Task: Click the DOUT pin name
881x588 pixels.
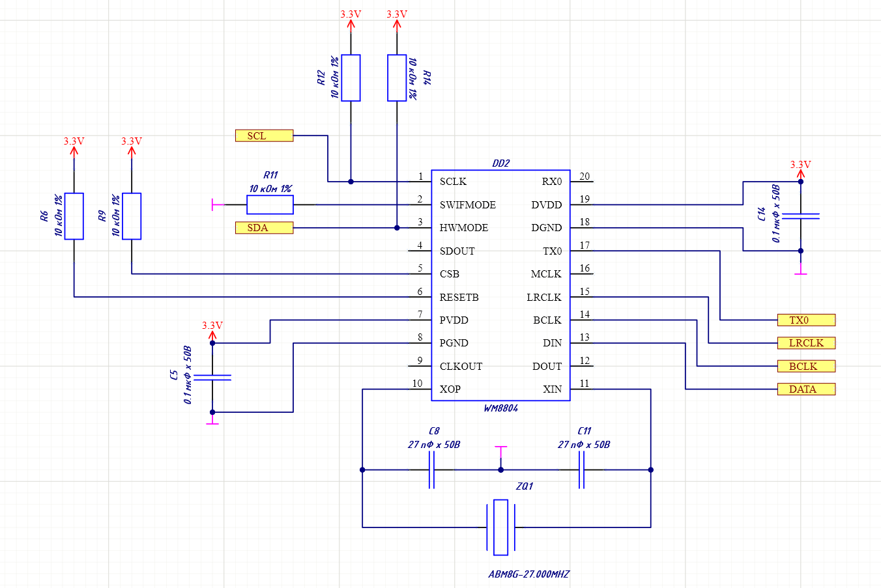Action: pos(547,366)
